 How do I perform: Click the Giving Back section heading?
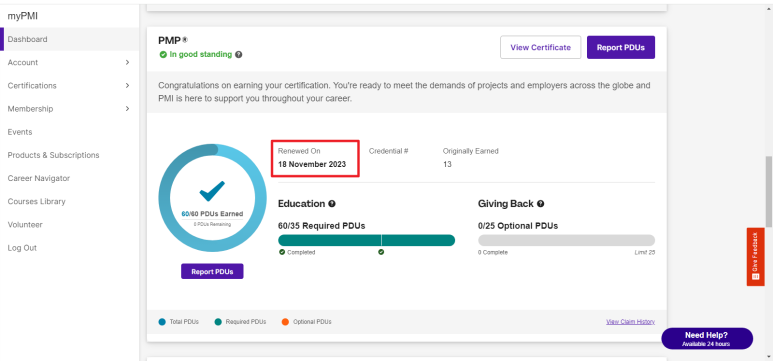(506, 204)
